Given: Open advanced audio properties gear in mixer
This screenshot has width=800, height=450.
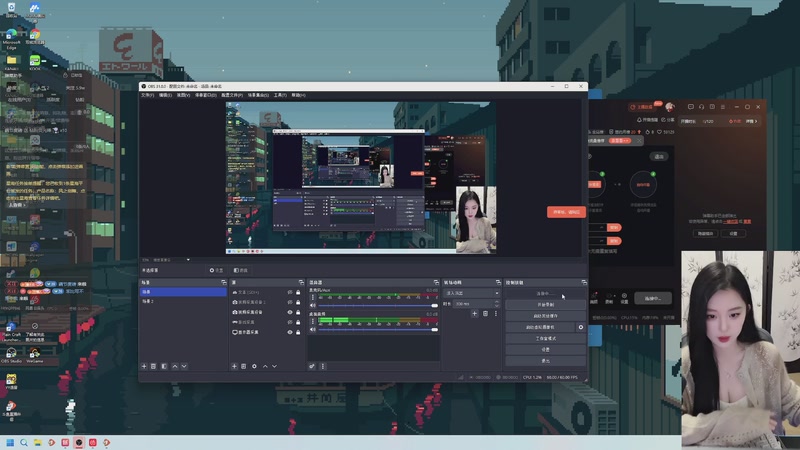Looking at the screenshot, I should [x=312, y=366].
